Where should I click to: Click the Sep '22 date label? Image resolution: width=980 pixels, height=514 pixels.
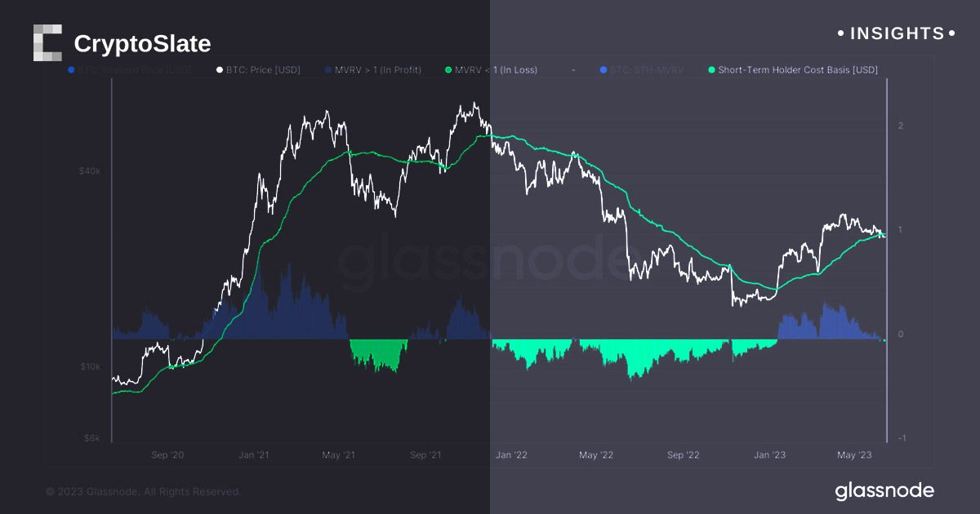click(683, 455)
